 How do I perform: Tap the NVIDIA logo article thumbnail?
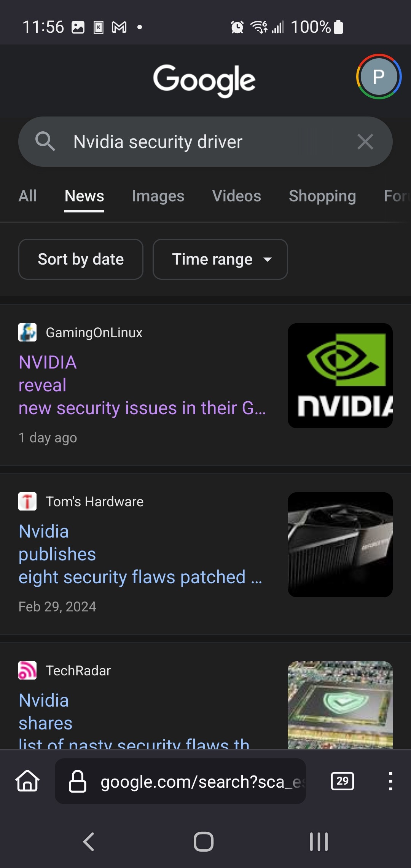pos(340,376)
